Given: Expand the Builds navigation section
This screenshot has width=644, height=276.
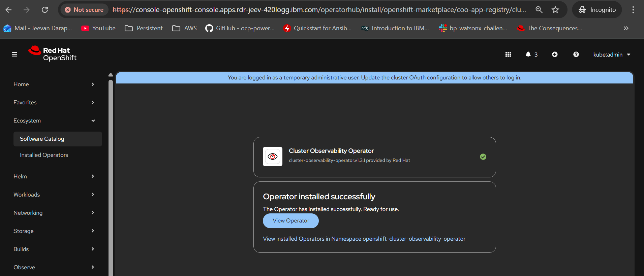Looking at the screenshot, I should point(54,249).
